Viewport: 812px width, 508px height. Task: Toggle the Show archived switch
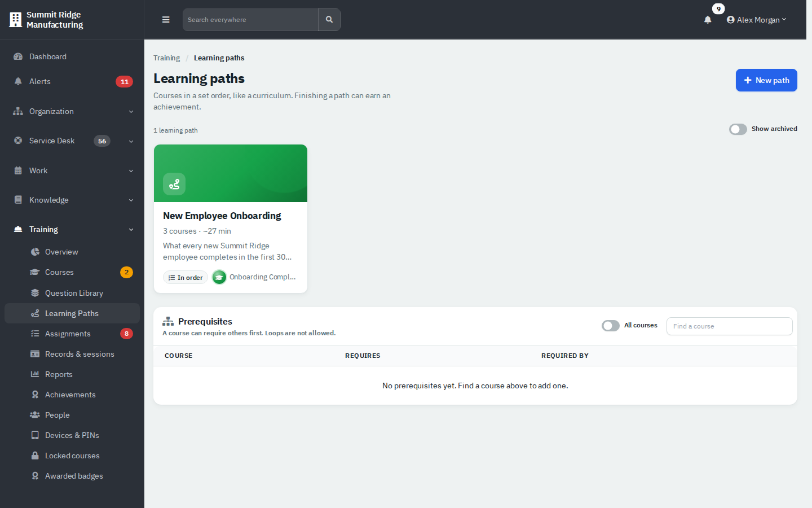[x=738, y=129]
